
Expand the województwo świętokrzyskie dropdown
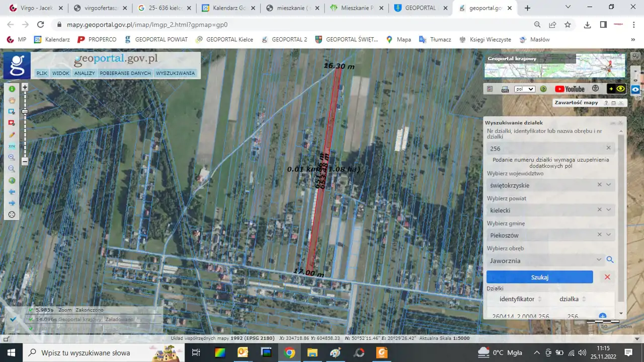[x=609, y=185]
